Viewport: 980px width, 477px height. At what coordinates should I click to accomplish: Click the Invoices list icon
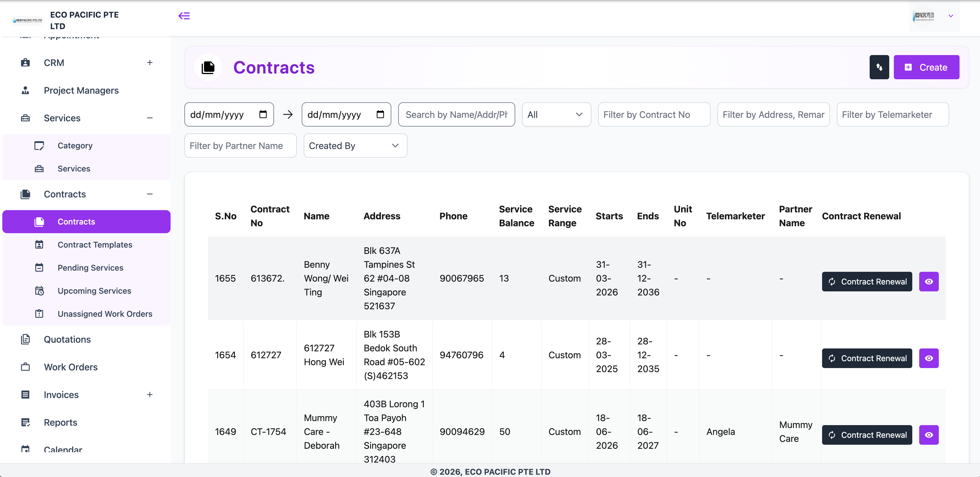[25, 395]
